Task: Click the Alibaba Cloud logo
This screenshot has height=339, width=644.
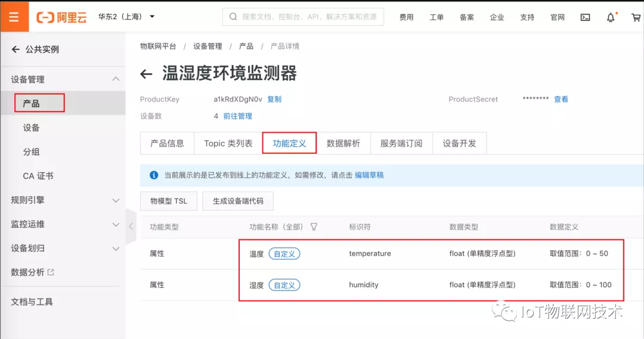Action: tap(61, 17)
